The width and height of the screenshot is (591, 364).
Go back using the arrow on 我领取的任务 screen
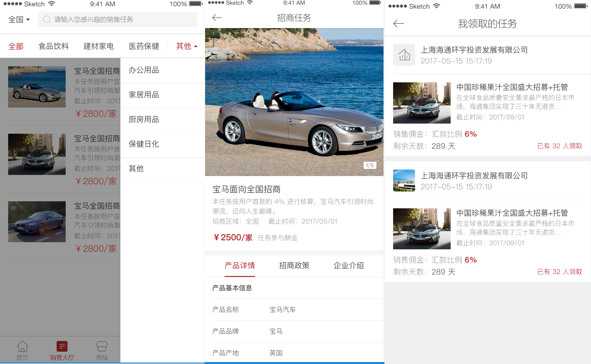399,24
